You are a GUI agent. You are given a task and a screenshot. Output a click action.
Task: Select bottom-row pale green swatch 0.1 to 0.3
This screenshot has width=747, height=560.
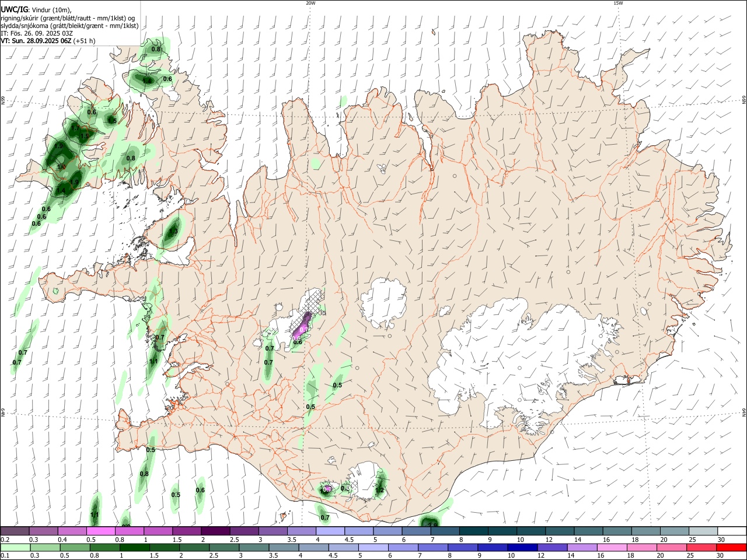[x=16, y=547]
